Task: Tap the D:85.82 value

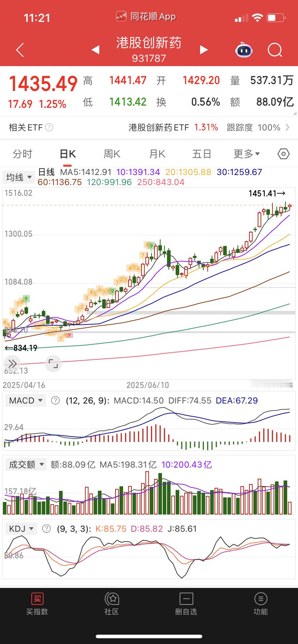Action: point(147,529)
